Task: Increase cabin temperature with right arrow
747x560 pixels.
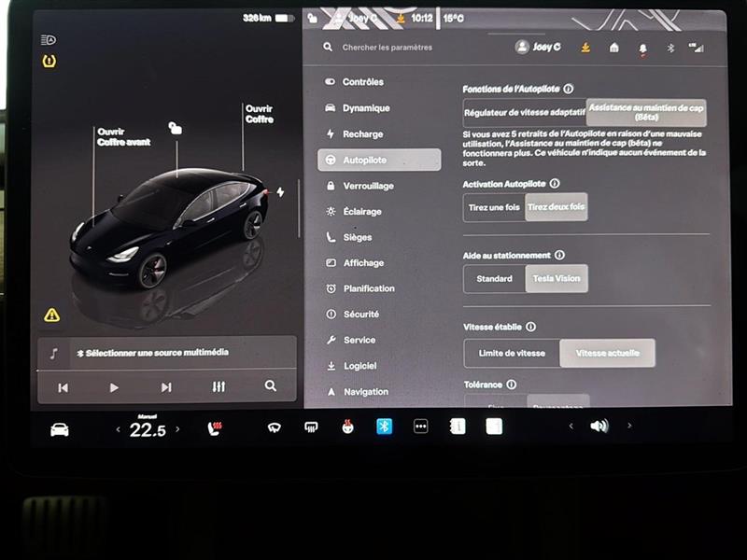Action: coord(177,429)
